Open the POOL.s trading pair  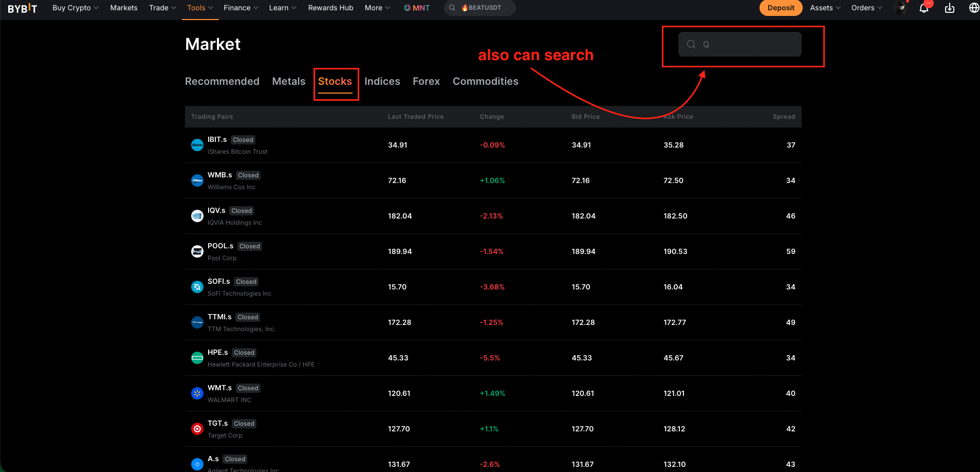tap(493, 251)
